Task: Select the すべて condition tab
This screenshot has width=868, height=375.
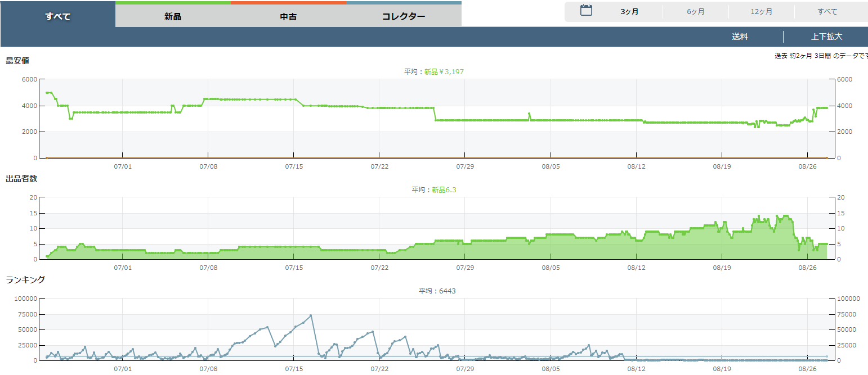Action: click(x=58, y=16)
